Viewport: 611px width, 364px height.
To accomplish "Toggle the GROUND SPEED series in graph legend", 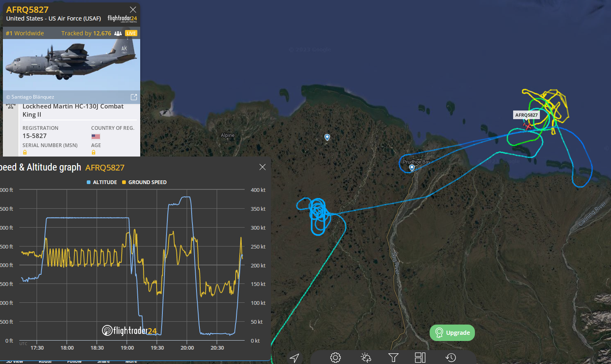I will pyautogui.click(x=144, y=182).
